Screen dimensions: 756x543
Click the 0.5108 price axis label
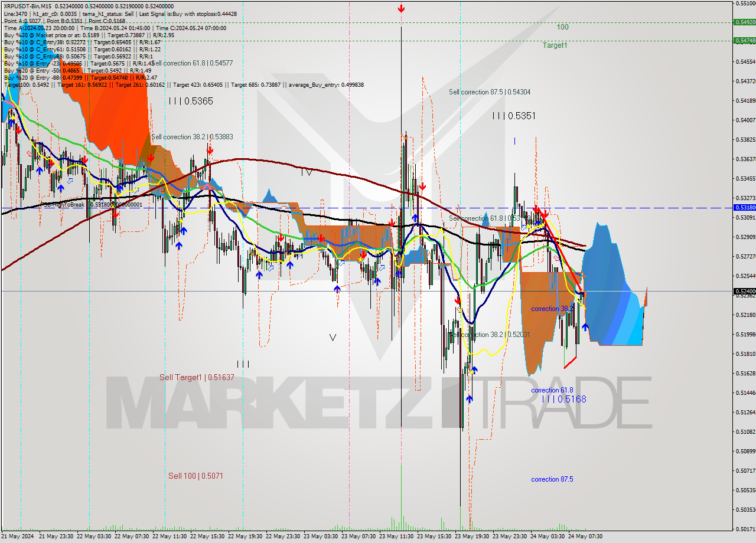pos(745,431)
